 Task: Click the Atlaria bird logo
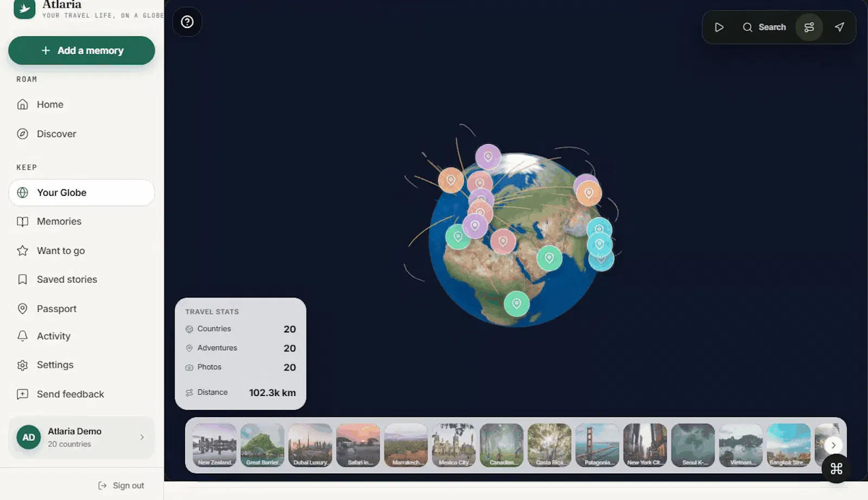coord(24,8)
